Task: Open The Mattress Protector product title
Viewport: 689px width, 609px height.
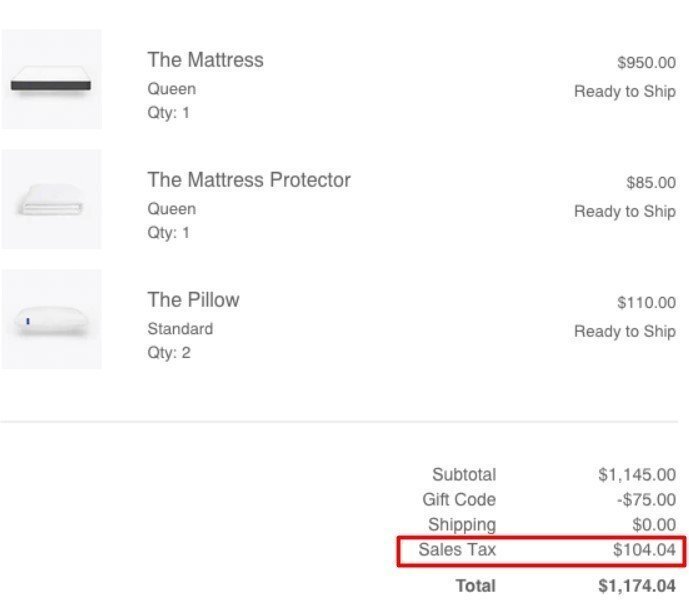Action: tap(249, 180)
